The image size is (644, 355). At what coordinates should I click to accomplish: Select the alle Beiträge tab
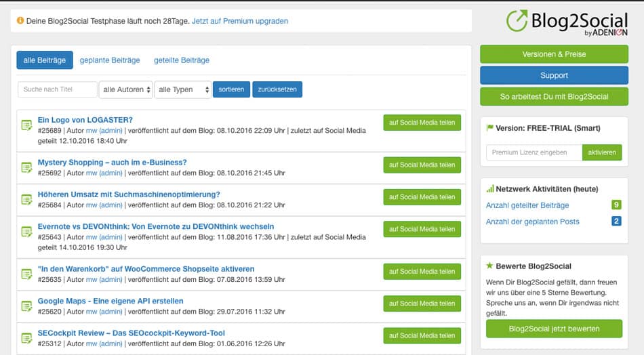(45, 60)
